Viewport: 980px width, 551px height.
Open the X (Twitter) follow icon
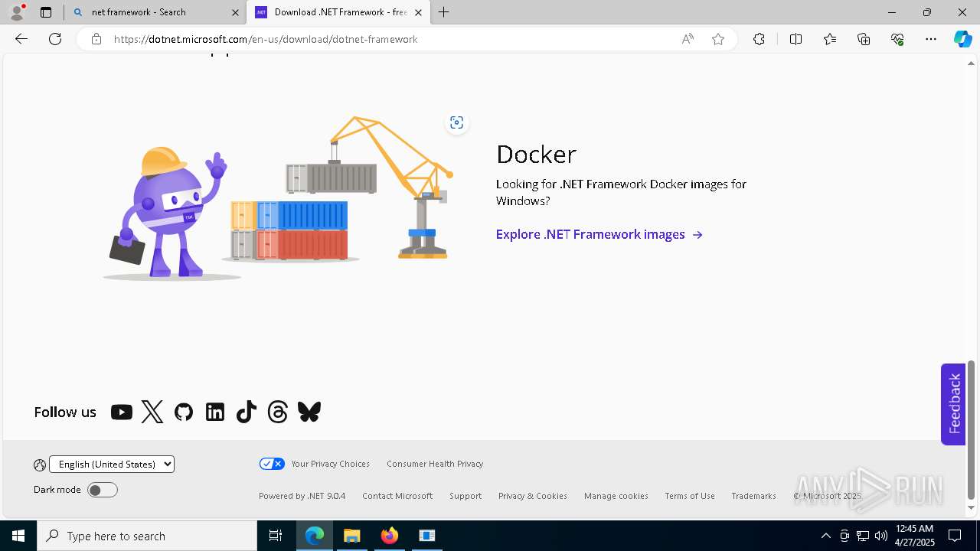[152, 412]
